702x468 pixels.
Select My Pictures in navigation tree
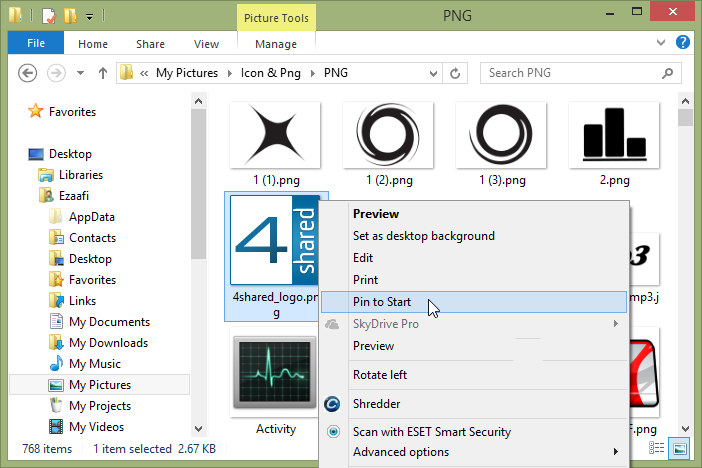tap(99, 385)
